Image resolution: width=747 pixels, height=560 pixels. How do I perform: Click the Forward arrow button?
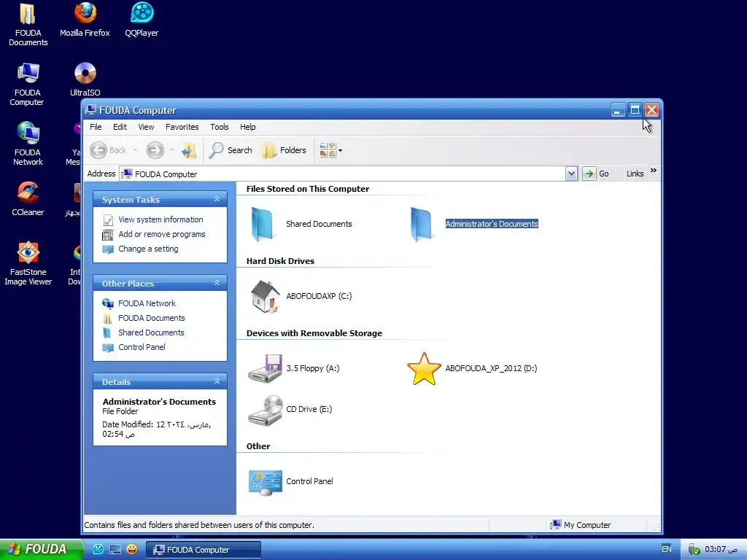(155, 150)
